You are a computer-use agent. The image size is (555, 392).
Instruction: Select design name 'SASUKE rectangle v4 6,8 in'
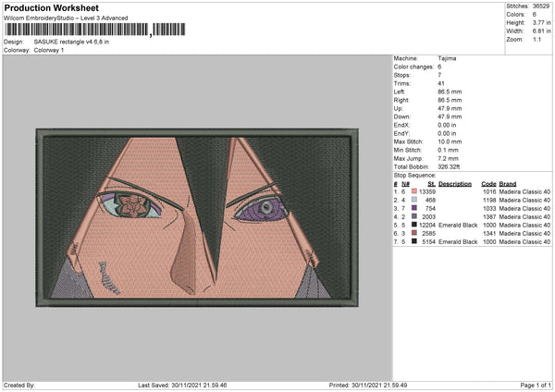tap(71, 42)
